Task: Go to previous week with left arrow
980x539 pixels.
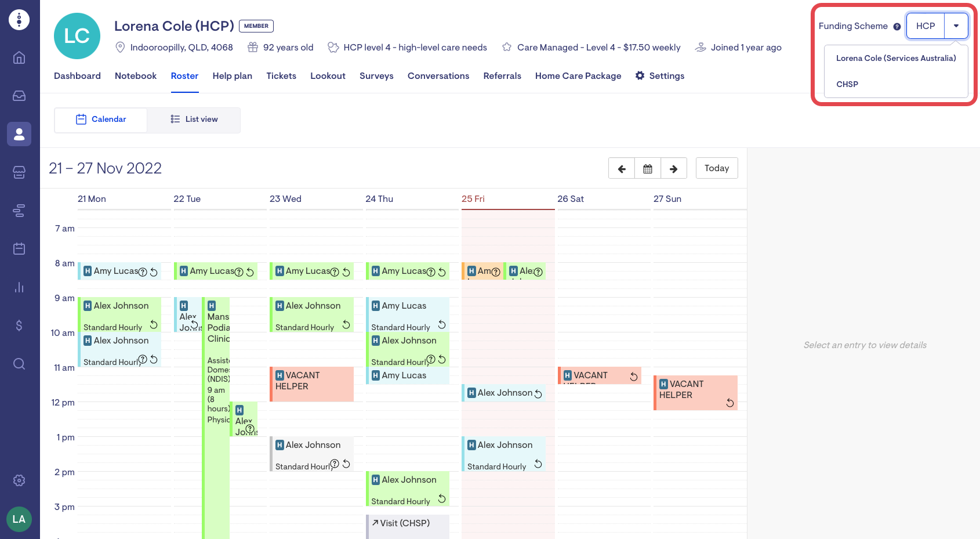Action: pos(622,169)
